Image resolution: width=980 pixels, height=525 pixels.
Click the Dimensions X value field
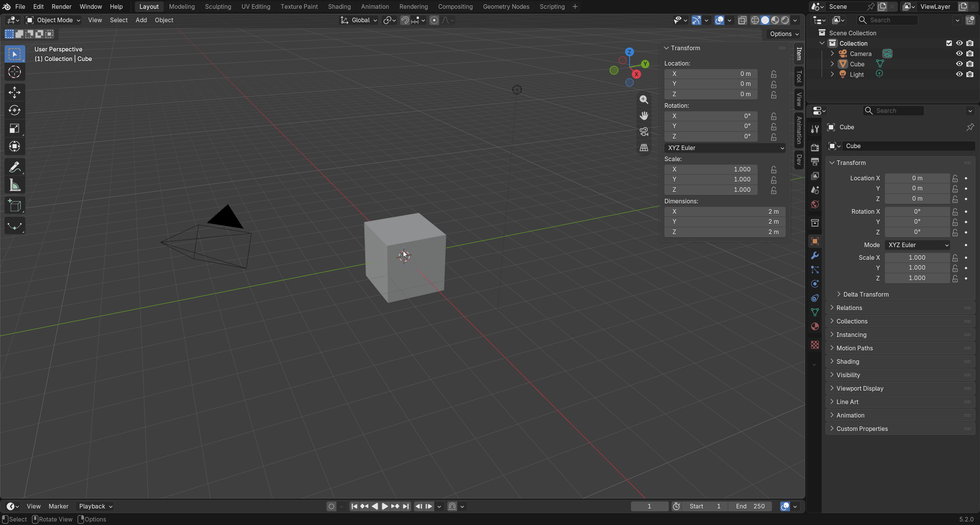pyautogui.click(x=725, y=211)
